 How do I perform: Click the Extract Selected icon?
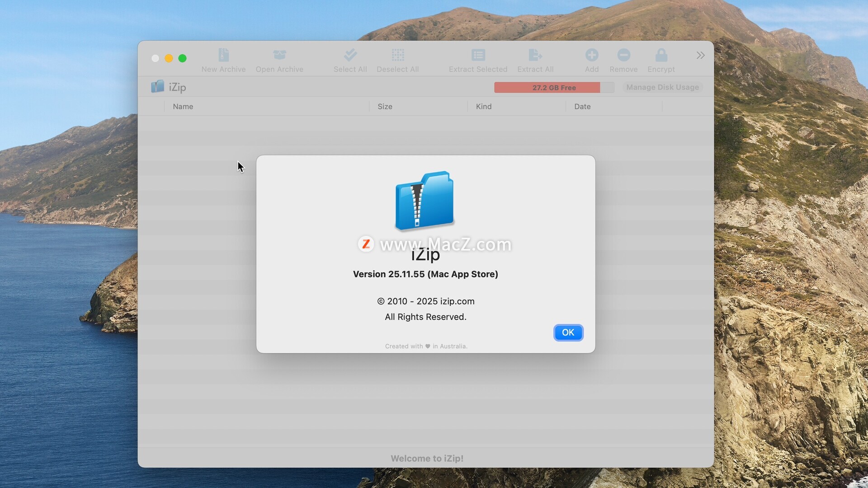478,55
